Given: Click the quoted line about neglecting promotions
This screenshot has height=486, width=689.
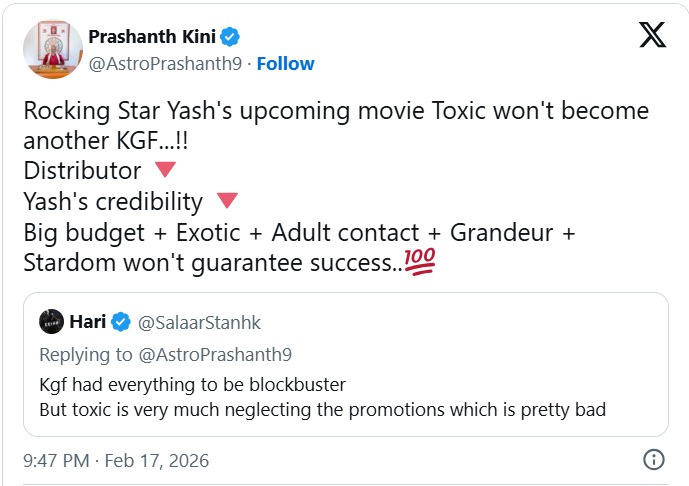Looking at the screenshot, I should 322,409.
